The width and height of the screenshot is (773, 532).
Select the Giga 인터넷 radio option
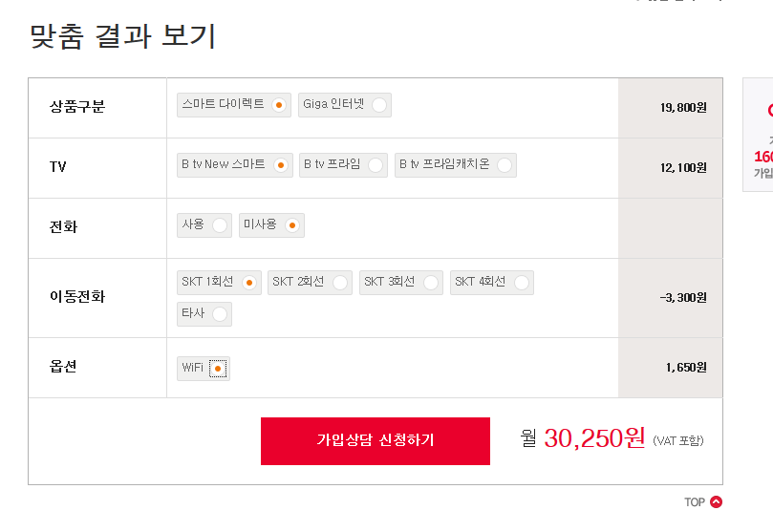(379, 105)
